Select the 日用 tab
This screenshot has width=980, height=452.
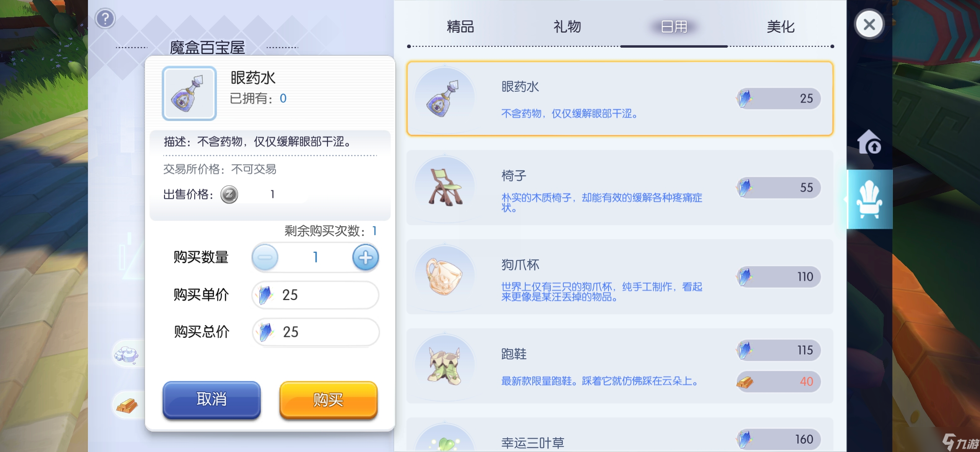(674, 27)
